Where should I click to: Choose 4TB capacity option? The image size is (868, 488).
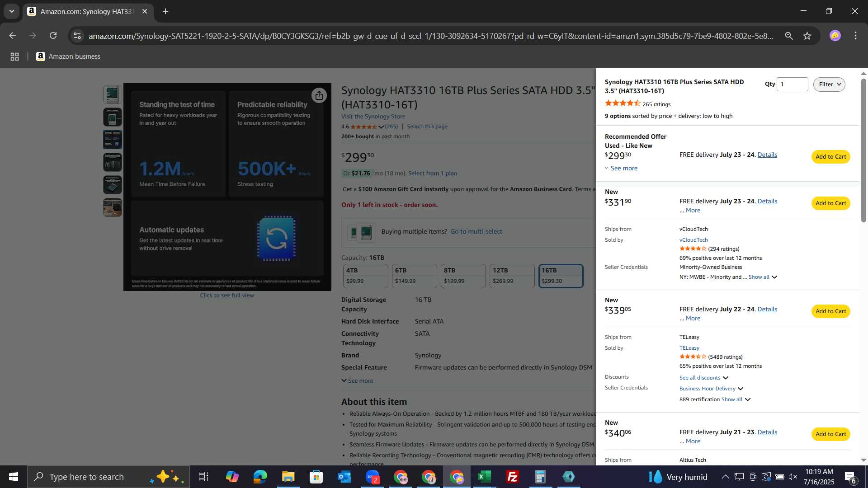click(x=365, y=276)
